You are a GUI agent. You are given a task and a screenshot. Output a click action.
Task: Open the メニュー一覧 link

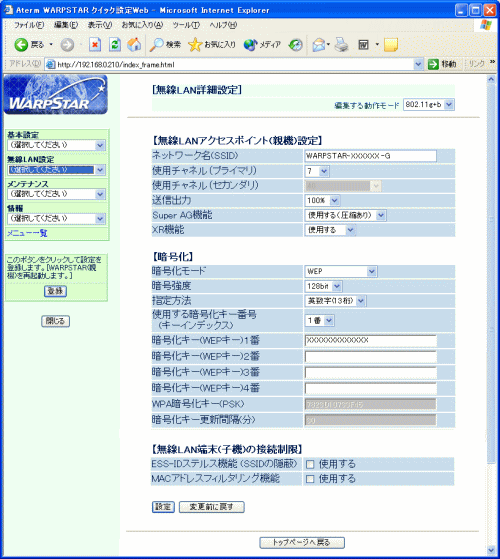click(x=27, y=234)
